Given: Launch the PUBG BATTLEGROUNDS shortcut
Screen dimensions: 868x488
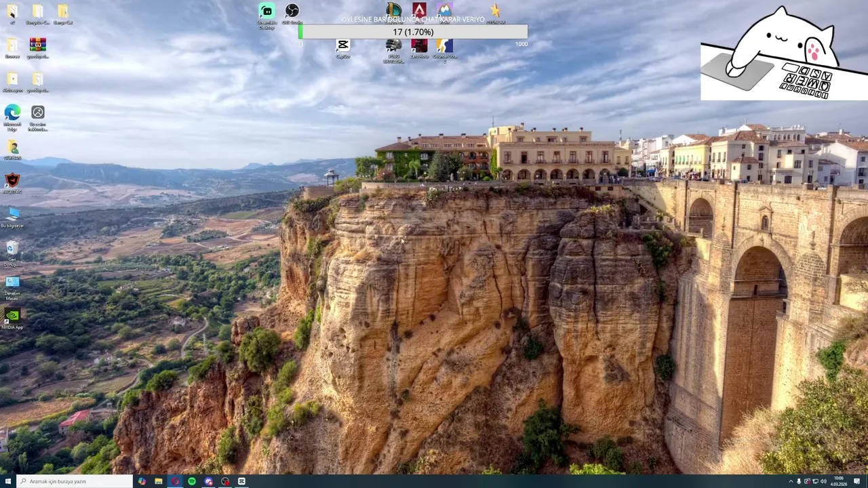Looking at the screenshot, I should [394, 50].
